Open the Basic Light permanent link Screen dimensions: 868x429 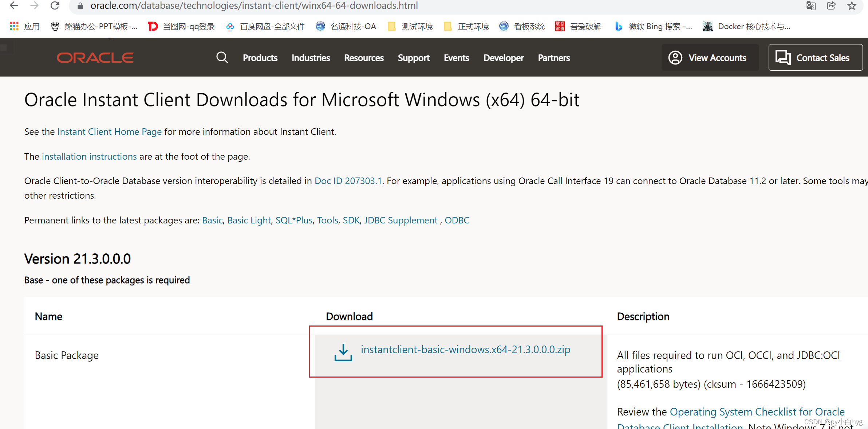click(249, 220)
